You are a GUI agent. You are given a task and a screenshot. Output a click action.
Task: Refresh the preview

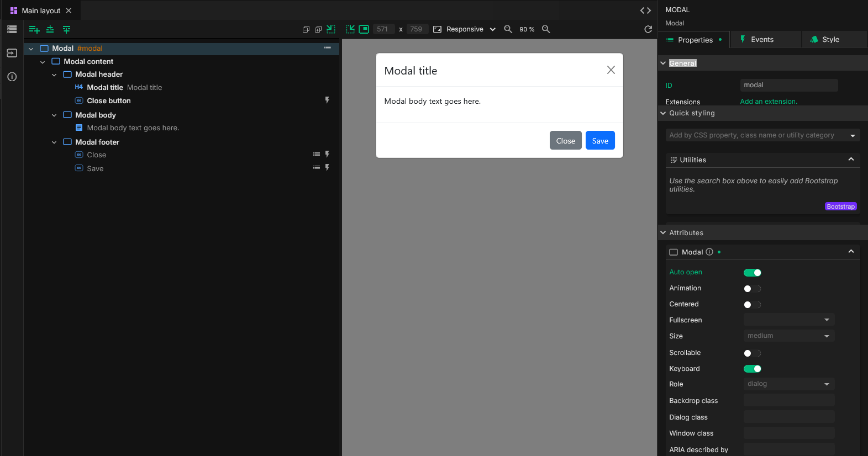[648, 29]
